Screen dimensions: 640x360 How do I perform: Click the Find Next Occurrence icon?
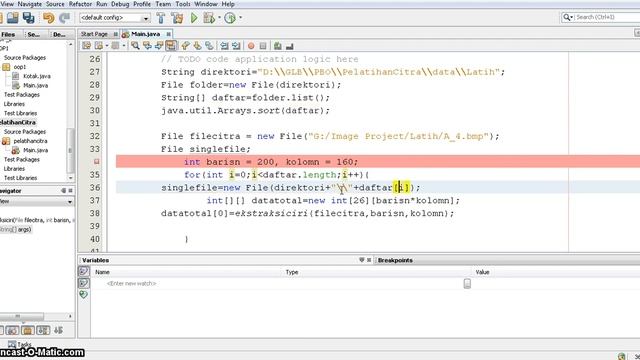(159, 46)
